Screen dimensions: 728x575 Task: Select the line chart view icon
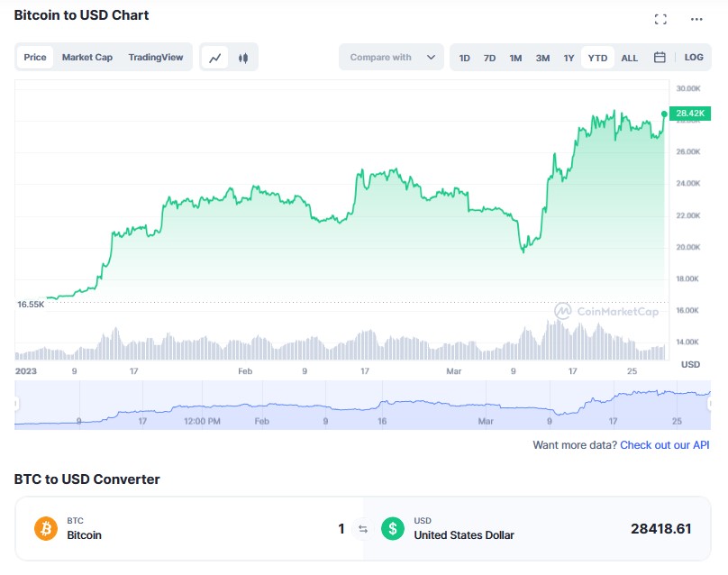click(215, 58)
